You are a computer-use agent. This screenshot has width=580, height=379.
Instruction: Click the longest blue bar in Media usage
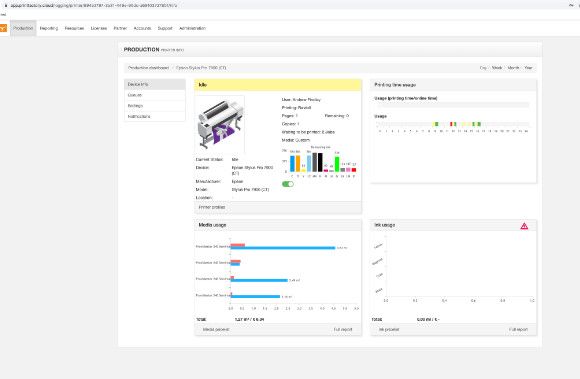[283, 248]
